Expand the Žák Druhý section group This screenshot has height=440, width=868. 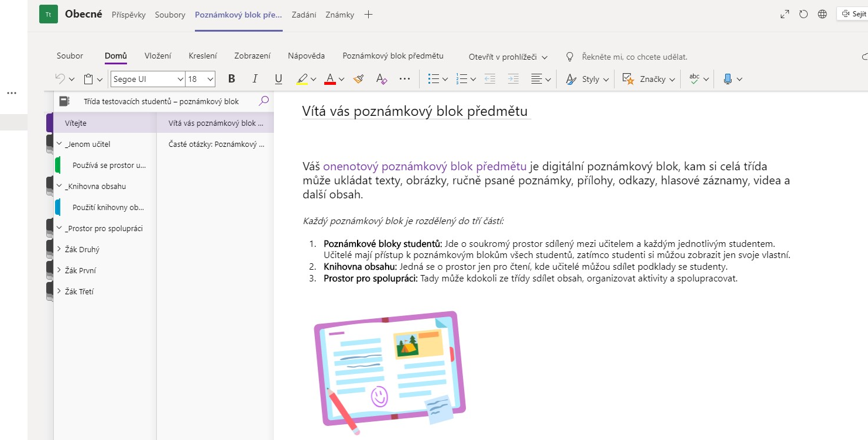[59, 249]
